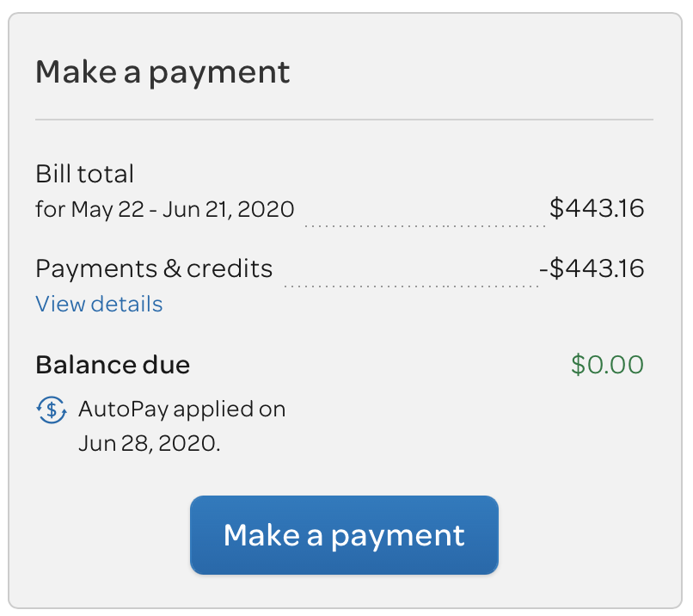Viewport: 693px width, 616px height.
Task: Select the Make a payment heading
Action: click(163, 72)
